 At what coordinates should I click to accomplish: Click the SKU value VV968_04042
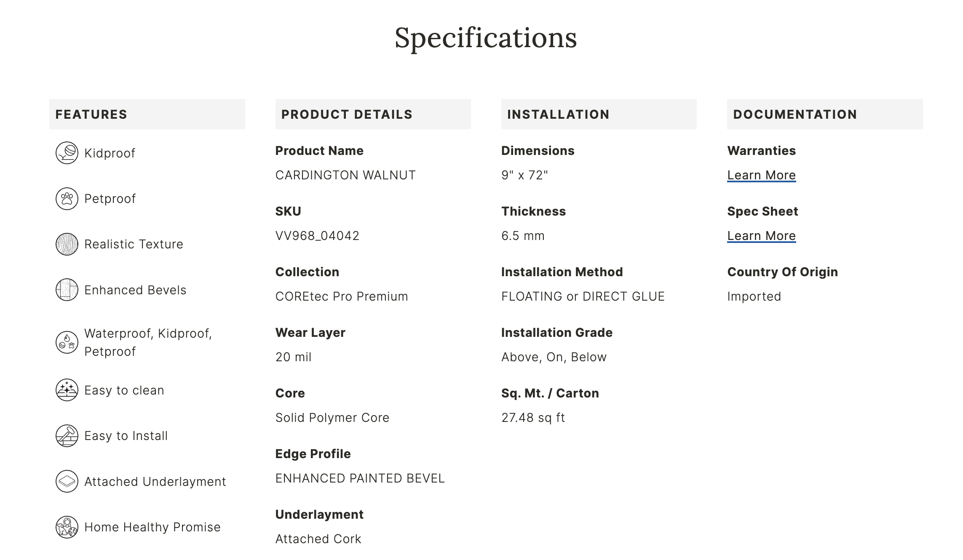[317, 236]
